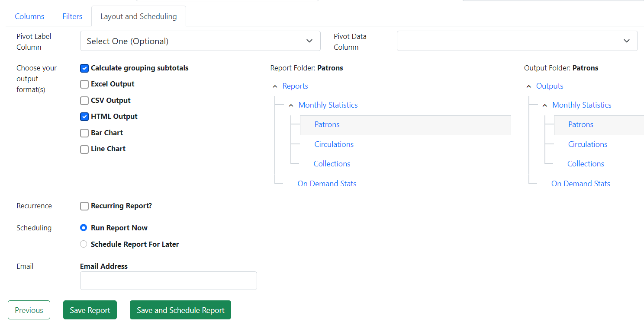Enable the Recurring Report option
This screenshot has width=644, height=325.
[84, 206]
